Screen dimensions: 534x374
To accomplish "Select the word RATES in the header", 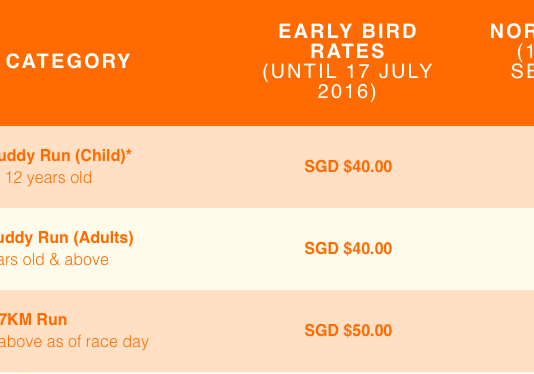I will (x=348, y=51).
